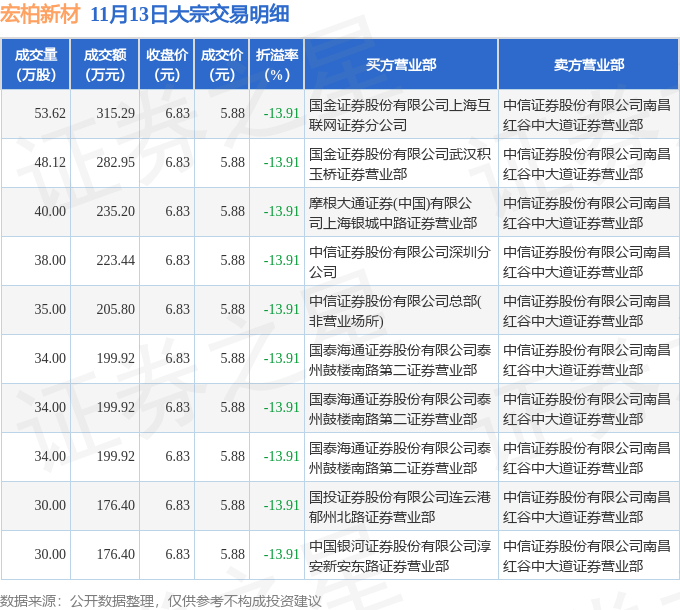Click buyer 国金证券 上海互联网证券分公司

399,115
